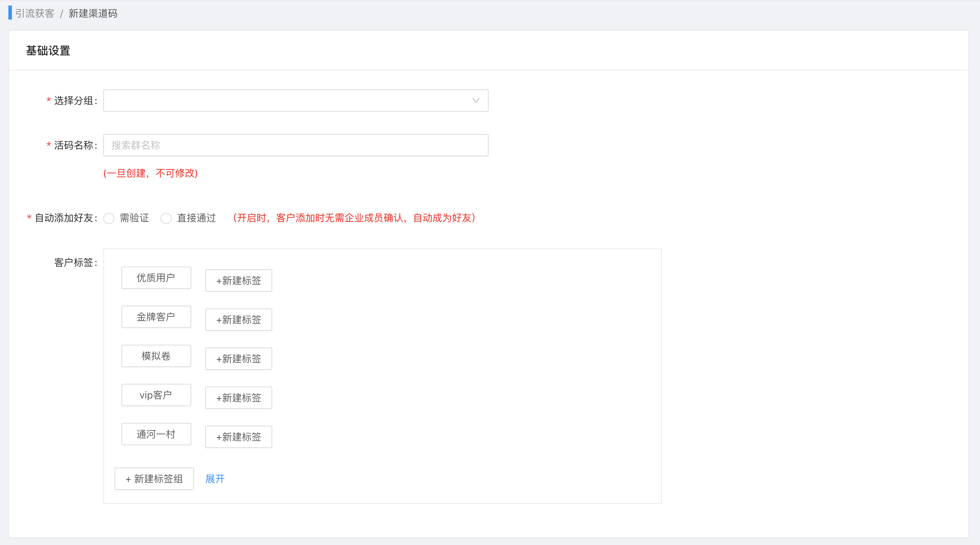Click +新建标签 next to 模拟卷

pos(238,359)
